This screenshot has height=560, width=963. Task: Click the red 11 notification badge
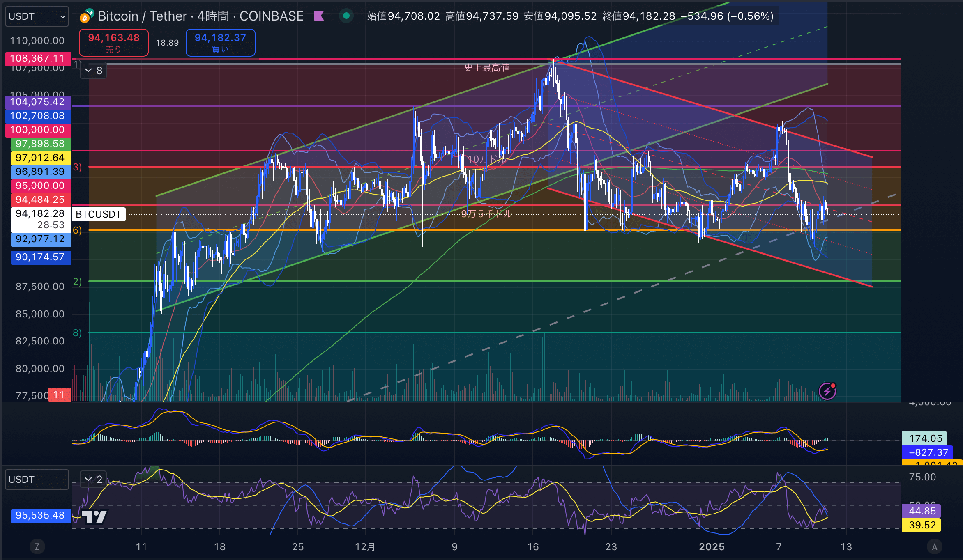tap(59, 395)
